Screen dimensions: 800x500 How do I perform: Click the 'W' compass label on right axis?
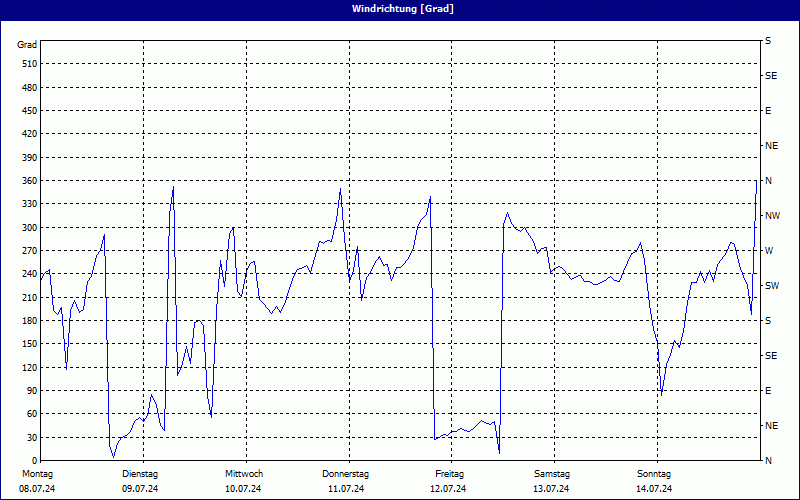coord(769,251)
